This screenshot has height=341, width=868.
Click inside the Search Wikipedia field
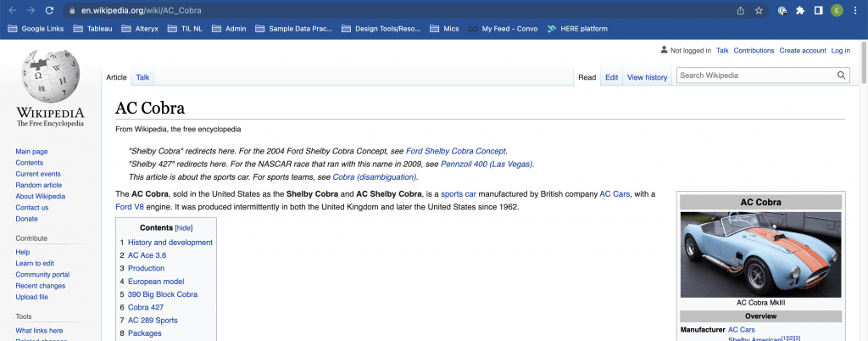coord(754,75)
